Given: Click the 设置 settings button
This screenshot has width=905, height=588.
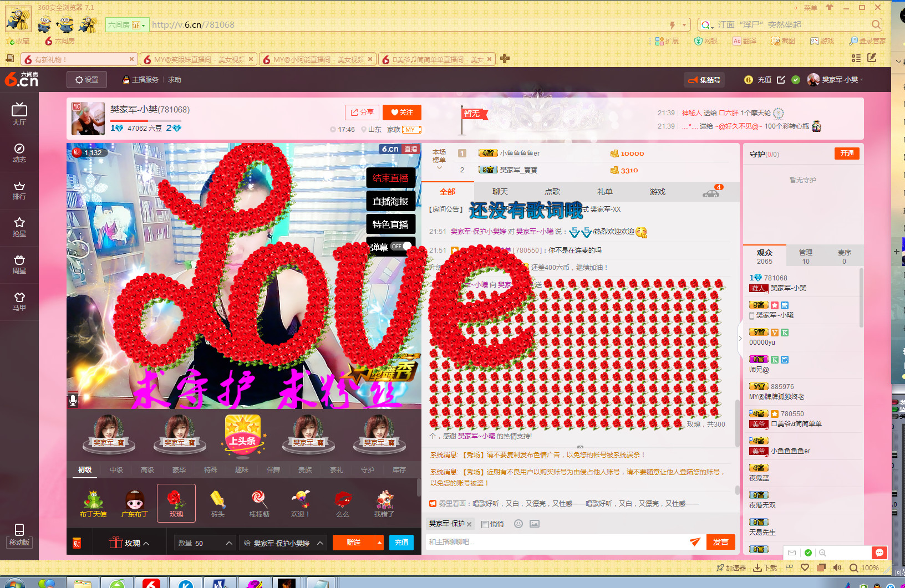Looking at the screenshot, I should pos(87,80).
